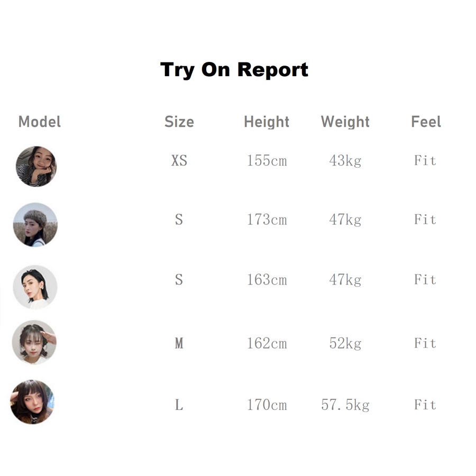Select the Size column header
This screenshot has width=476, height=476.
pos(179,122)
